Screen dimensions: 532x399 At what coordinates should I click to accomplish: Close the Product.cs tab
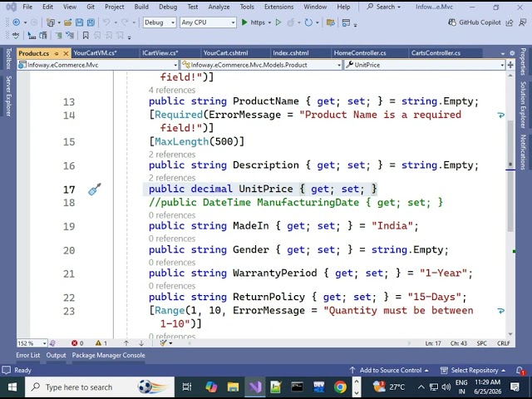tap(66, 53)
